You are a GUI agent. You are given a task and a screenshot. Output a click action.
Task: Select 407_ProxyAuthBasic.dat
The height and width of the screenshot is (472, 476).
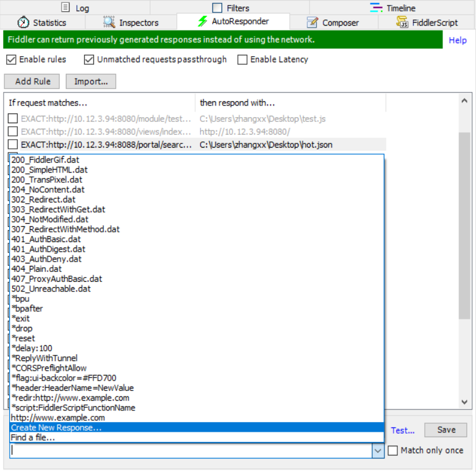tap(197, 279)
